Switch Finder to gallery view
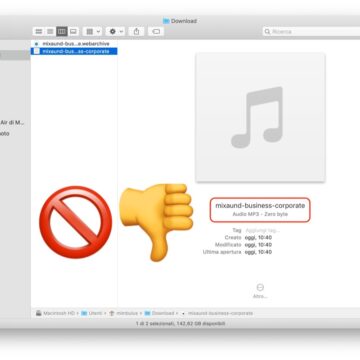 click(x=73, y=31)
